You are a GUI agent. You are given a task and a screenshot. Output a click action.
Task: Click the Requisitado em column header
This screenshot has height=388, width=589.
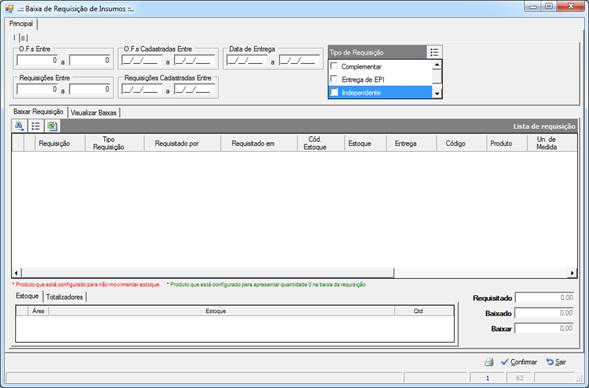tap(259, 143)
